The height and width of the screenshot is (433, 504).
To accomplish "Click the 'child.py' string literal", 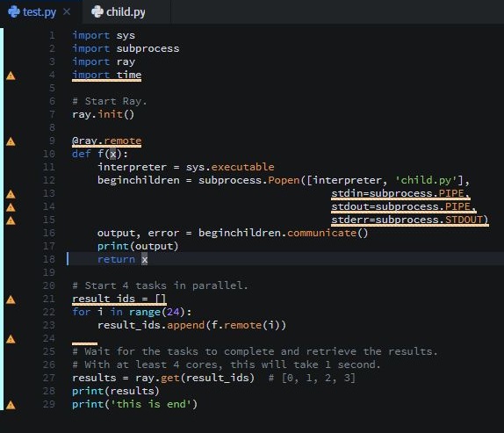I will coord(426,180).
